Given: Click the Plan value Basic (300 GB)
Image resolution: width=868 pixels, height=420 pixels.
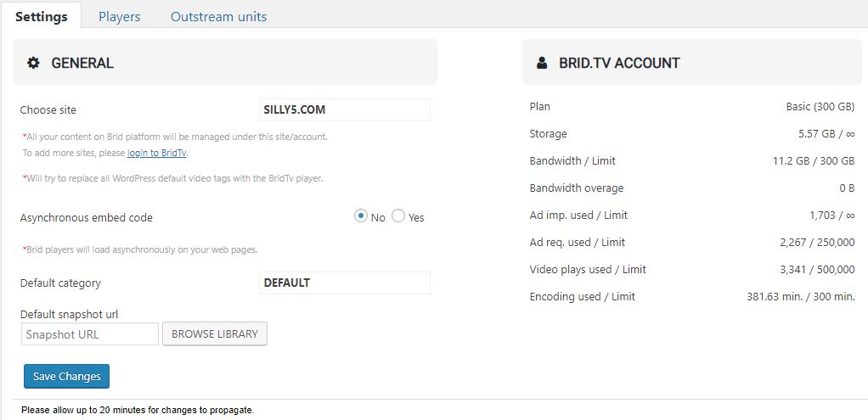Looking at the screenshot, I should point(820,107).
